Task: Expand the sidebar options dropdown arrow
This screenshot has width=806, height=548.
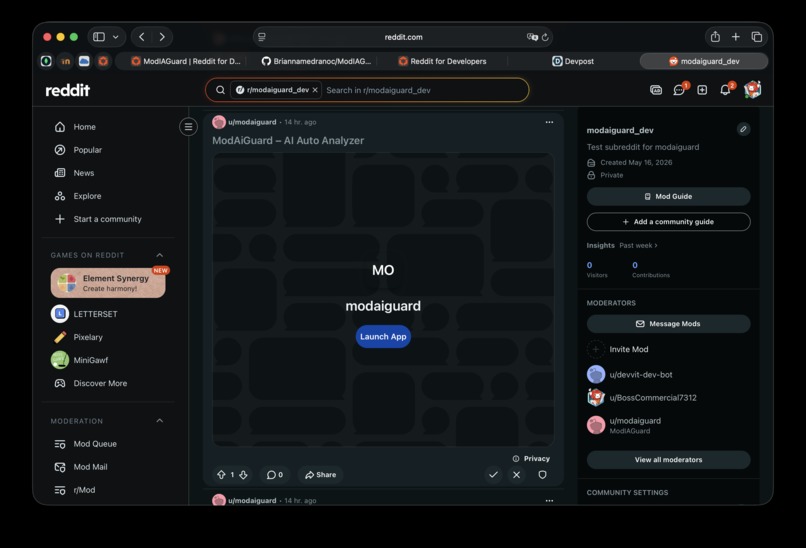Action: click(x=116, y=37)
